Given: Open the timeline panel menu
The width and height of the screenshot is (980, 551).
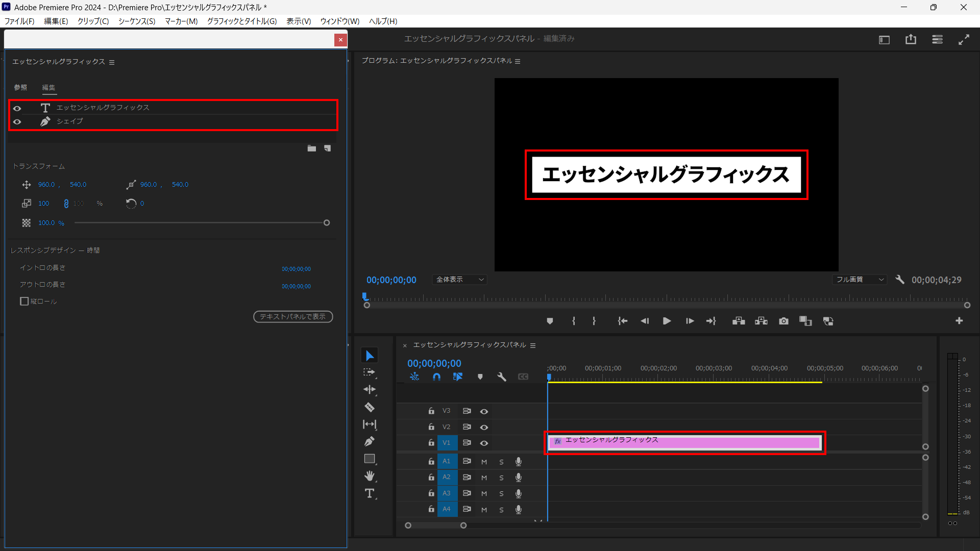Looking at the screenshot, I should click(x=533, y=345).
